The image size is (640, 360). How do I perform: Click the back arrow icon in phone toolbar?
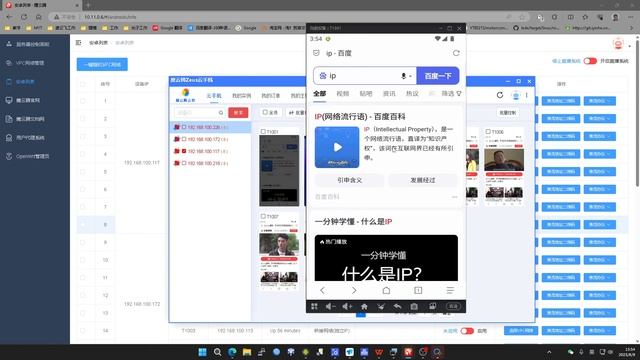point(397,306)
